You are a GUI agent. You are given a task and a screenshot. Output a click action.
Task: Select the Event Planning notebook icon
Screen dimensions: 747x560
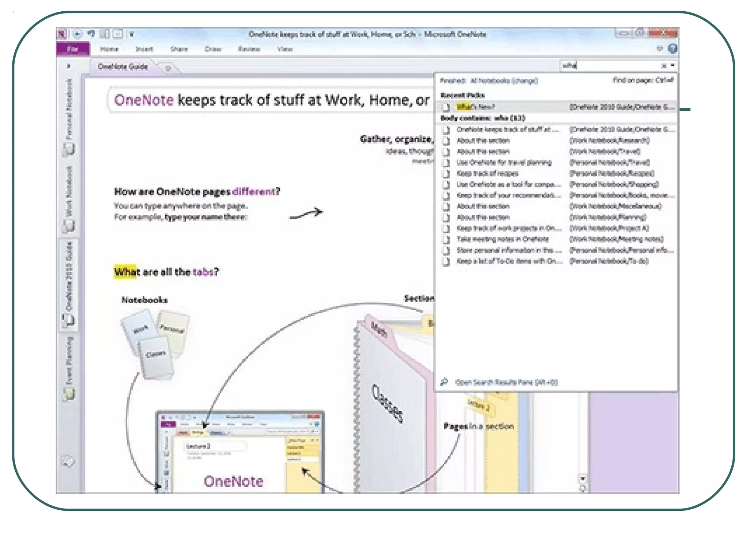click(69, 394)
